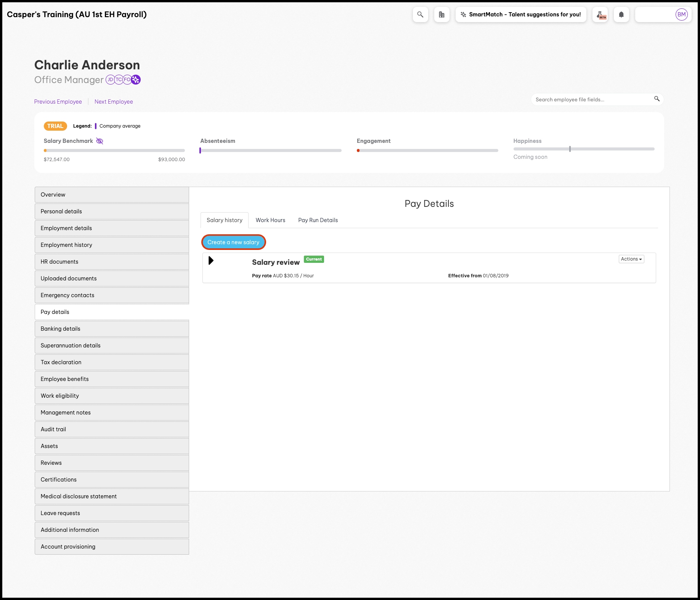
Task: Click the global search magnifier icon
Action: point(420,14)
